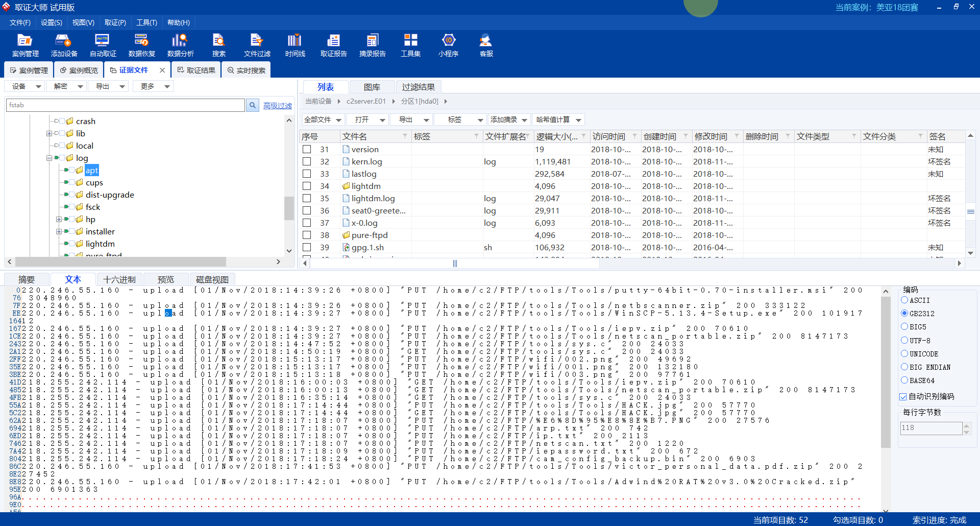Click the 添加设备 add device icon

64,45
